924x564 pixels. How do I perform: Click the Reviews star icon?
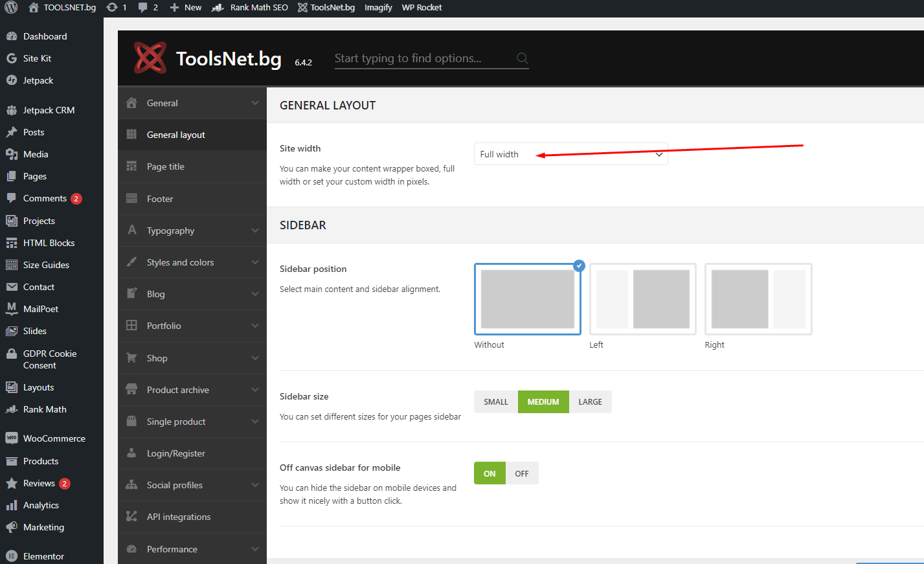12,483
